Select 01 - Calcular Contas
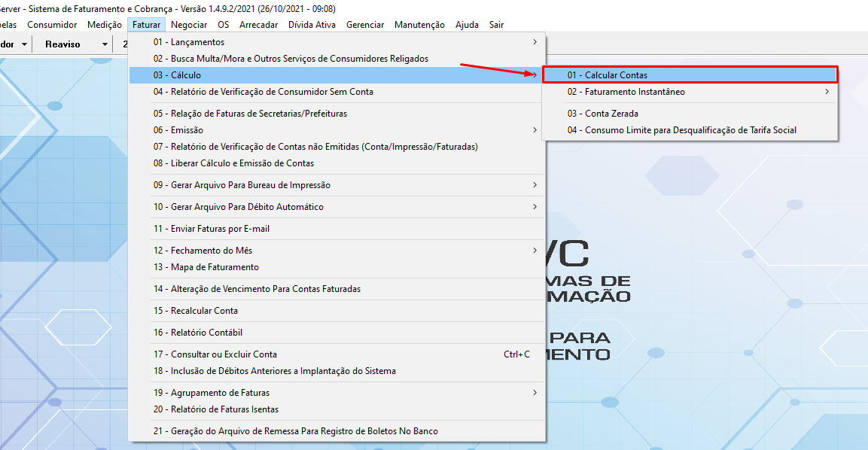This screenshot has width=868, height=450. (607, 75)
